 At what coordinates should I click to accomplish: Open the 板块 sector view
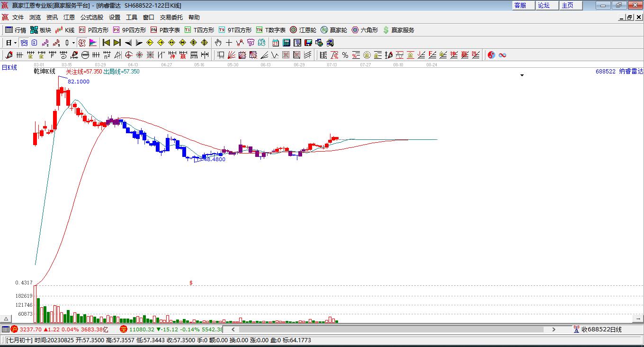tap(41, 30)
